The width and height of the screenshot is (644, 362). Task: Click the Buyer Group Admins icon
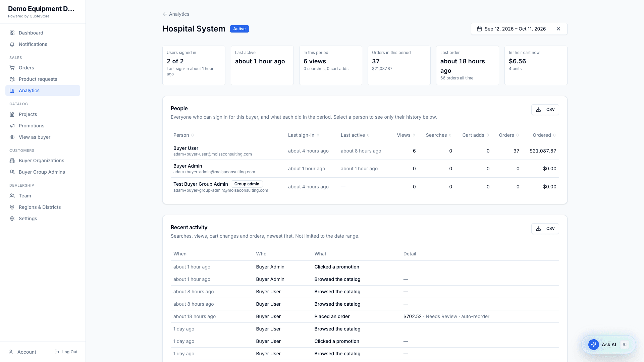point(12,172)
